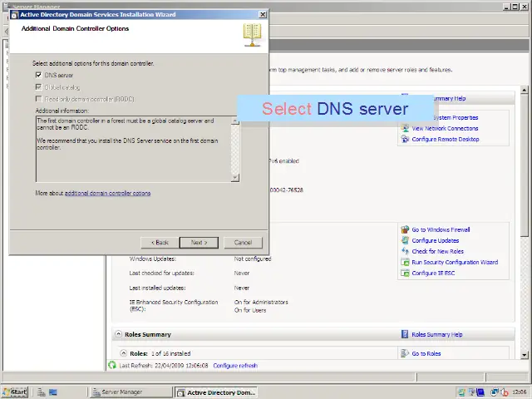The height and width of the screenshot is (399, 532).
Task: Open Roles Summary Help link
Action: tap(437, 334)
